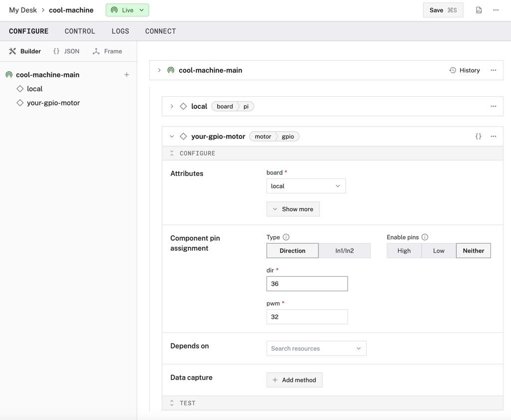Image resolution: width=511 pixels, height=420 pixels.
Task: Open three-dot menu on your-gpio-motor card
Action: coord(493,136)
